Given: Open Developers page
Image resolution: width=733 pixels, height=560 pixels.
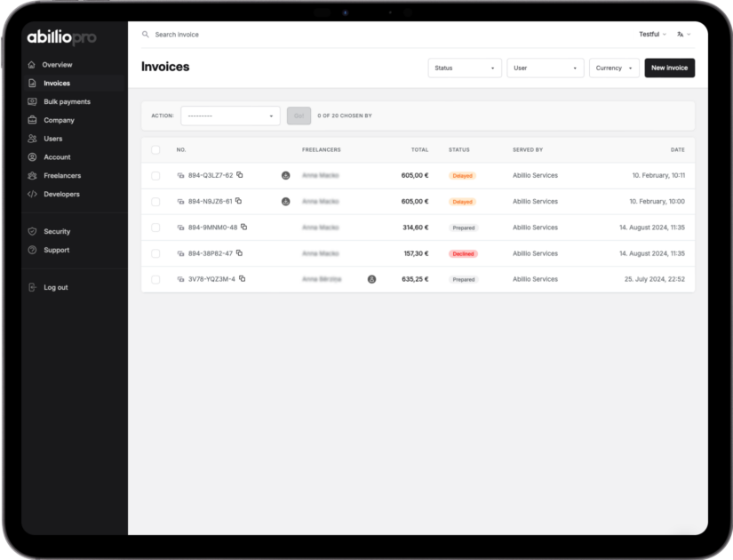Looking at the screenshot, I should pos(61,194).
